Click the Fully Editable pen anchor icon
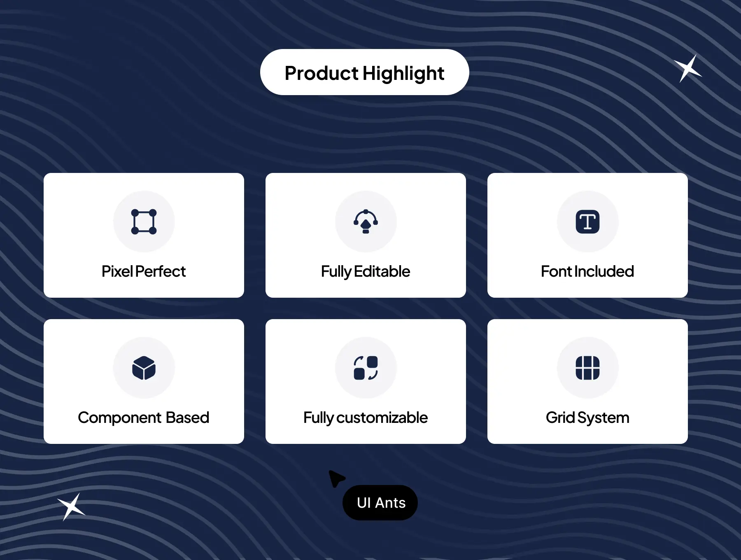This screenshot has width=741, height=560. (x=366, y=222)
